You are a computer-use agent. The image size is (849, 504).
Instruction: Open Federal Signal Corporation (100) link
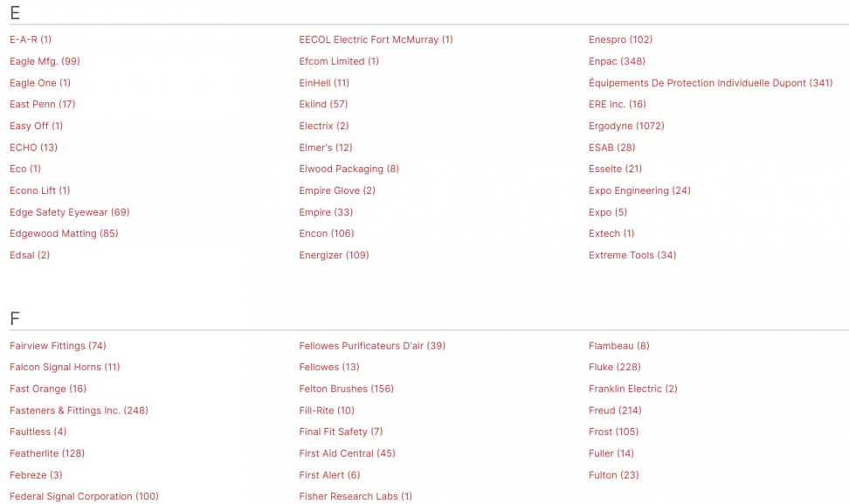[x=84, y=496]
